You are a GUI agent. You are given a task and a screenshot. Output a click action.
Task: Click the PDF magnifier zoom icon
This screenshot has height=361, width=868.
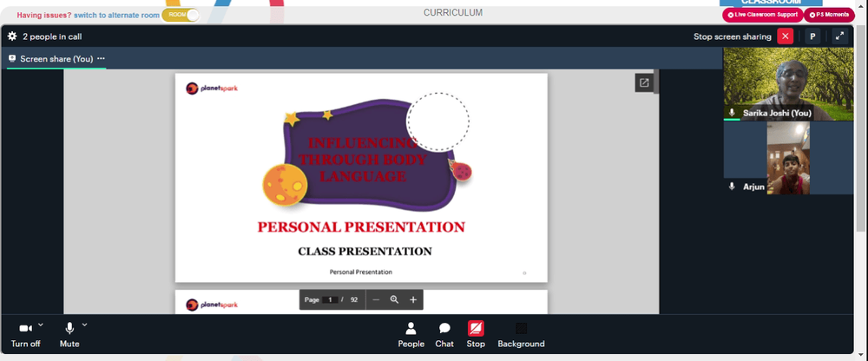394,299
